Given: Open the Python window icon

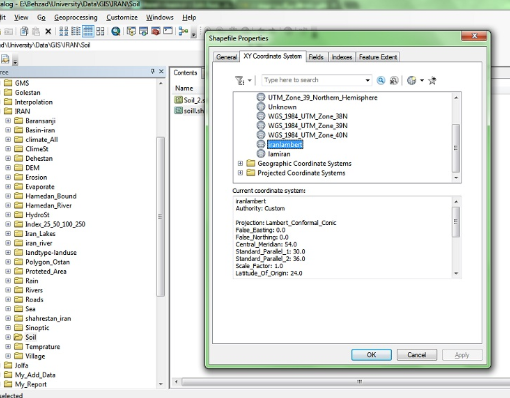Looking at the screenshot, I should click(x=168, y=31).
